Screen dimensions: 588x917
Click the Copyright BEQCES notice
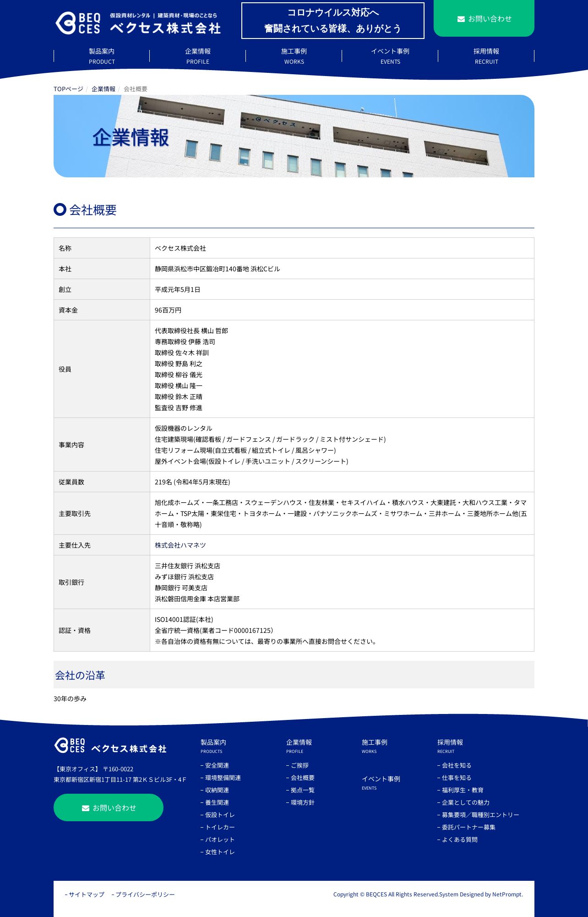(x=428, y=895)
